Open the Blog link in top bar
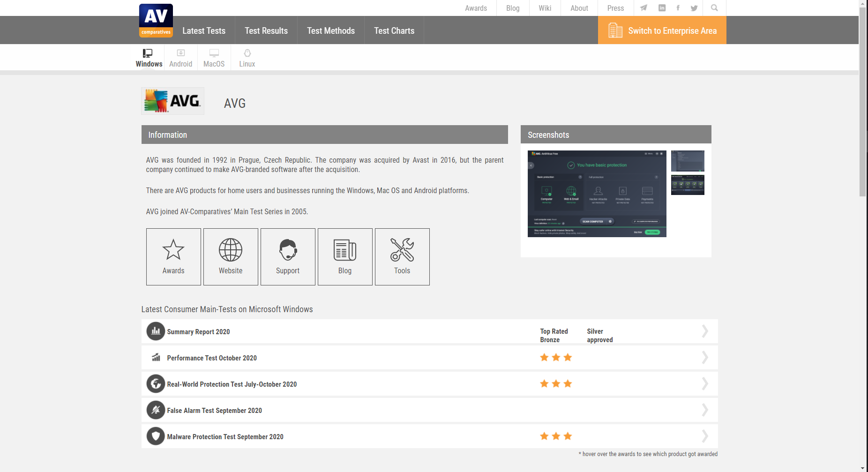This screenshot has height=472, width=868. [x=513, y=8]
